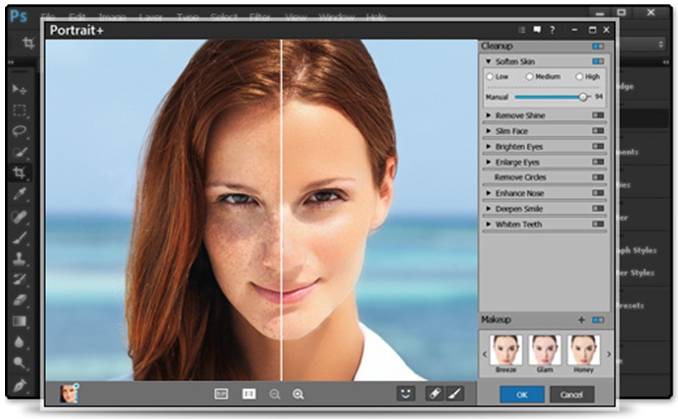The width and height of the screenshot is (678, 419).
Task: Collapse the Soften Skin section
Action: [x=489, y=62]
